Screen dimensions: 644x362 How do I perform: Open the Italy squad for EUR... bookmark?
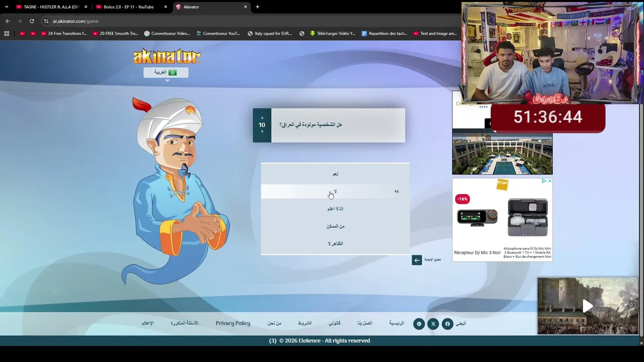point(270,34)
